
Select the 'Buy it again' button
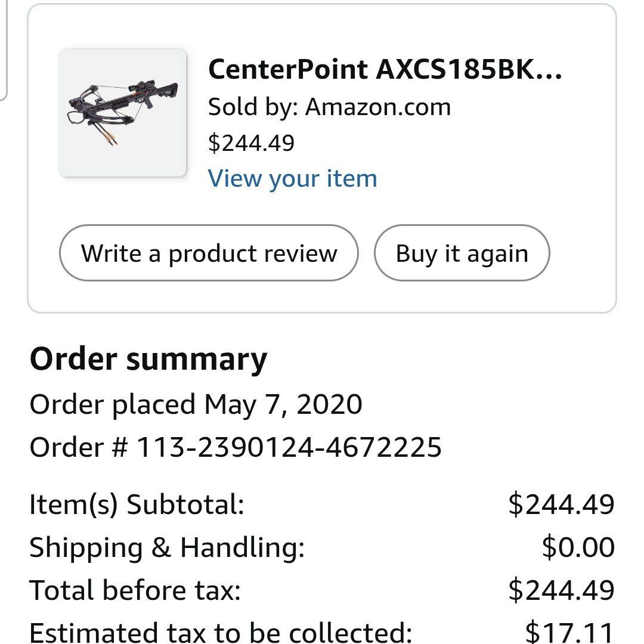(462, 253)
